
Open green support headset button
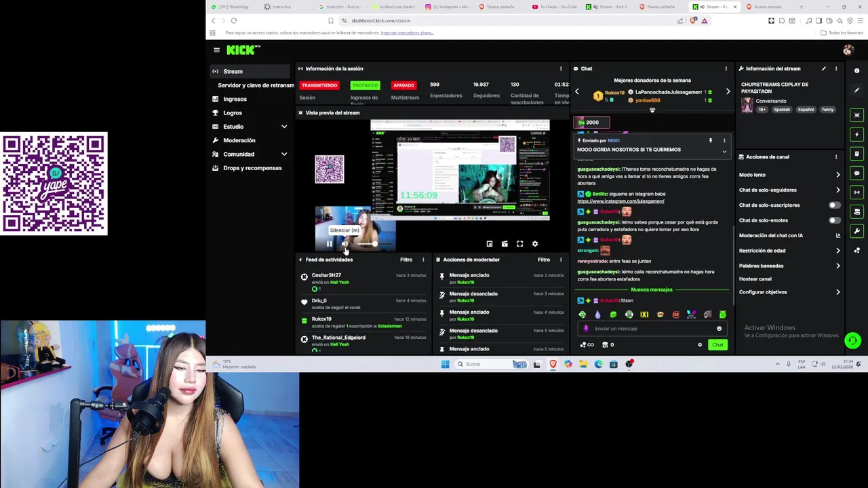coord(852,340)
